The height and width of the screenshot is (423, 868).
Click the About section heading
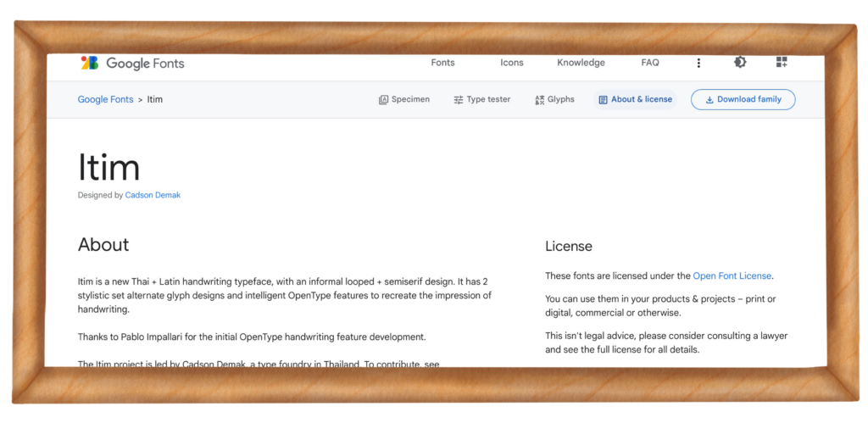[x=103, y=245]
